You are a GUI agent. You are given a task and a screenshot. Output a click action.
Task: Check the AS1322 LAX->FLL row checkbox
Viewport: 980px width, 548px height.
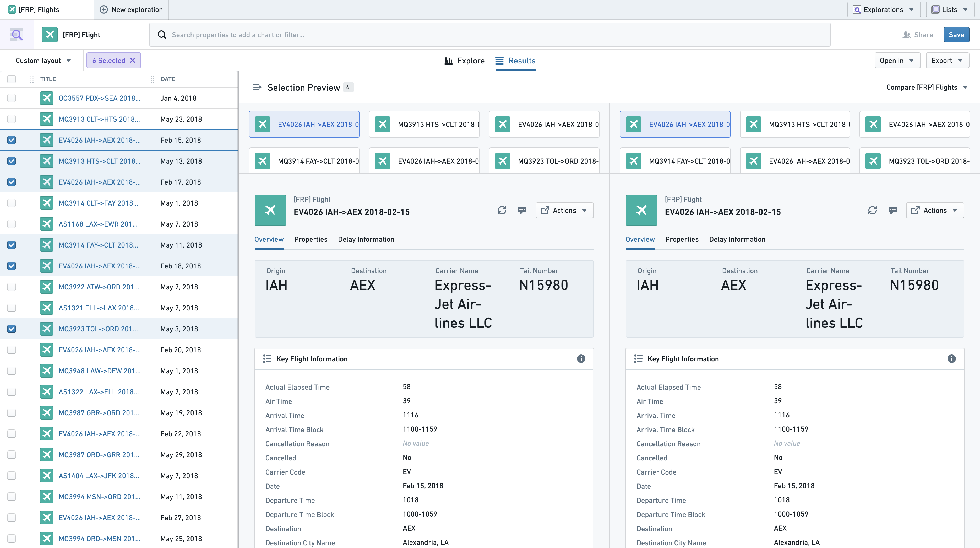[x=12, y=392]
